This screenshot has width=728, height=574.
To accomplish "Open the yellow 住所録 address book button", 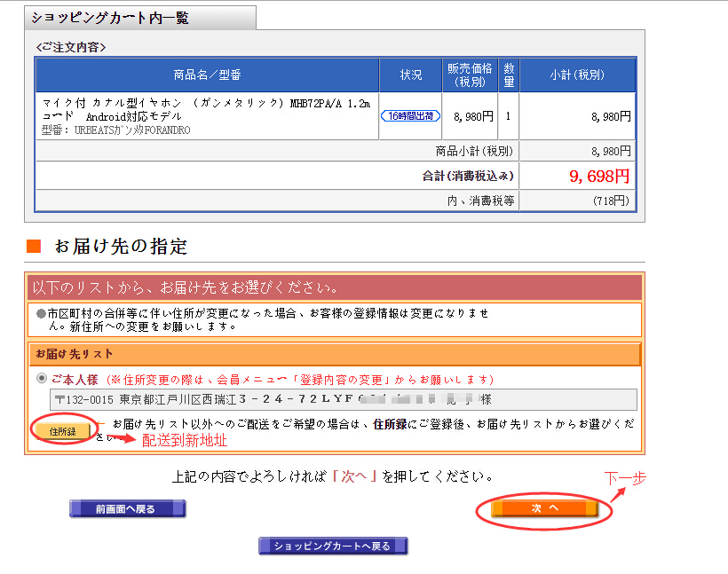I will point(62,431).
